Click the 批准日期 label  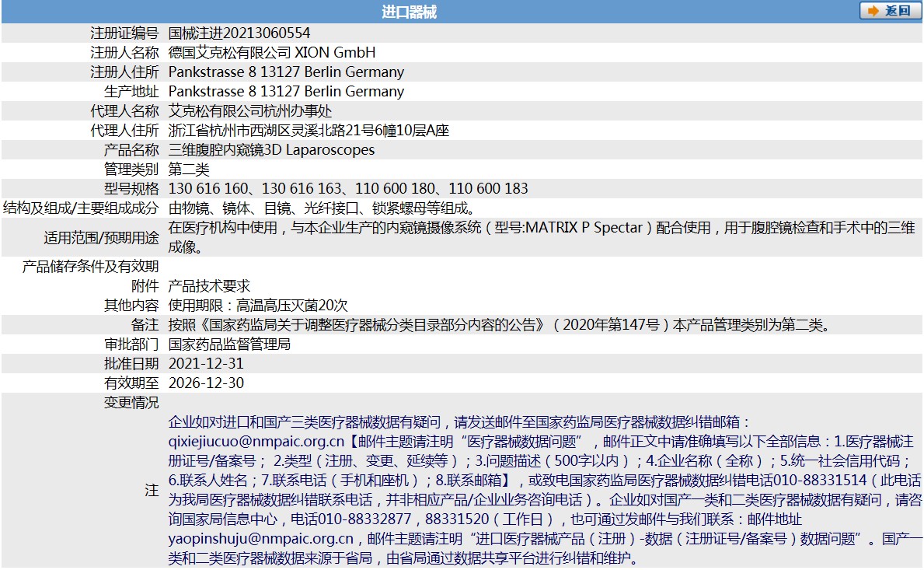point(131,364)
